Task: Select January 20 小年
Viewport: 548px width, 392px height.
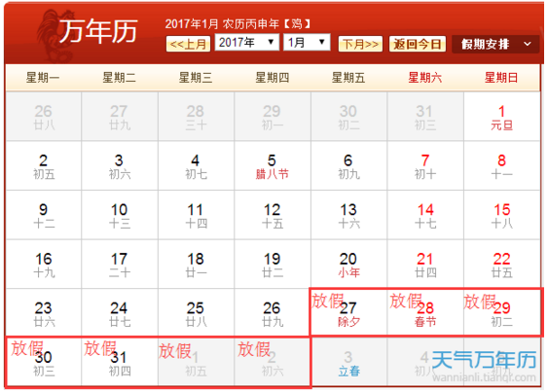Action: (x=348, y=265)
